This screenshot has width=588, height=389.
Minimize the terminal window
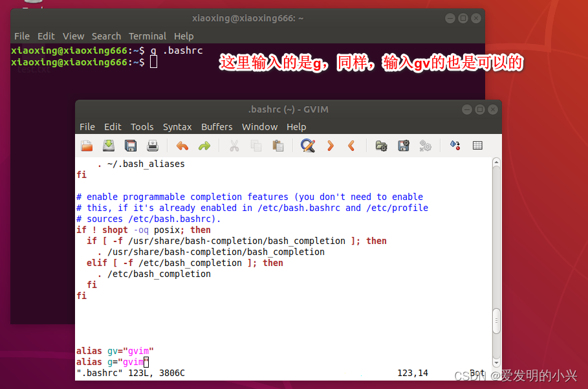(x=450, y=18)
